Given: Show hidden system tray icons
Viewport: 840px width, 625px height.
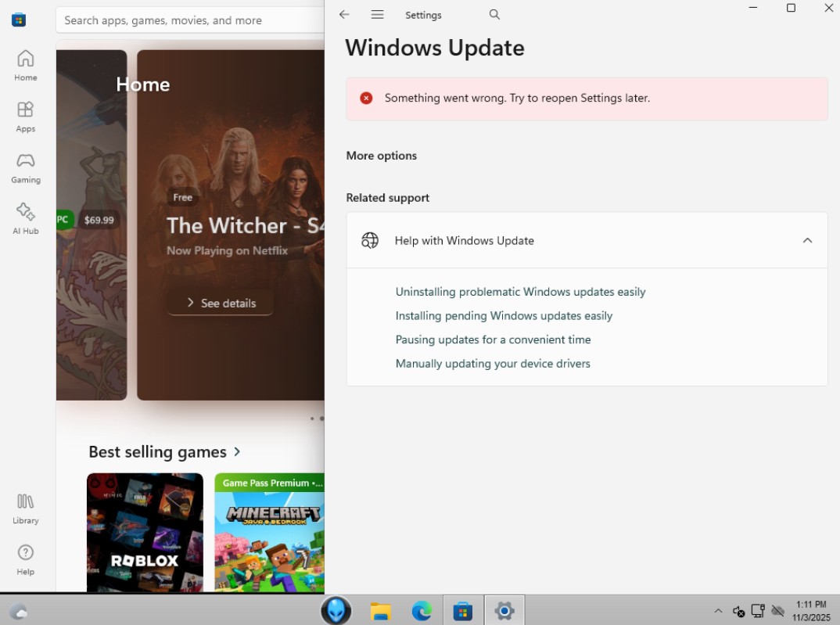Looking at the screenshot, I should pos(719,611).
